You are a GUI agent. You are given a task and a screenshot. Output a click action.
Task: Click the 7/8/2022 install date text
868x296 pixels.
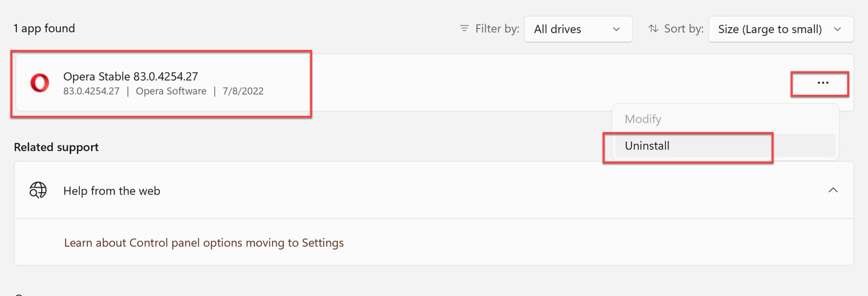tap(242, 91)
